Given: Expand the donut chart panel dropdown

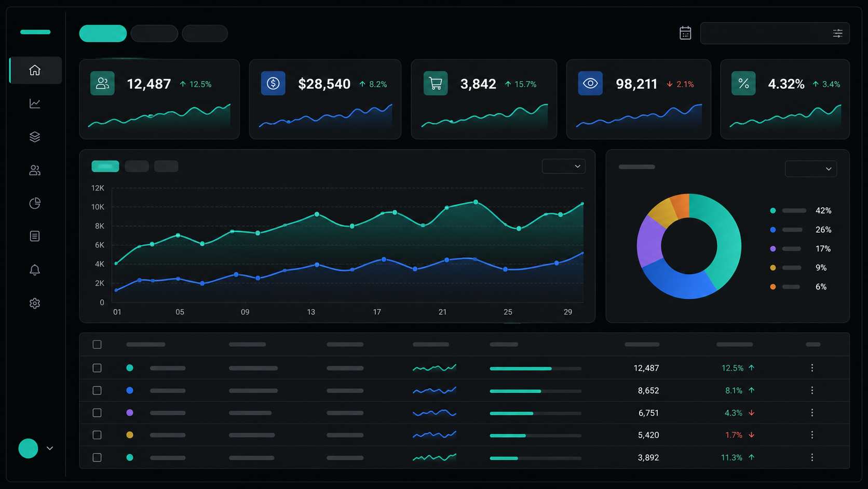Looking at the screenshot, I should pos(811,169).
